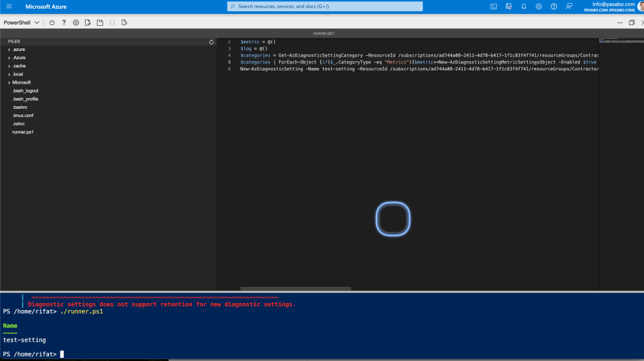Expand the .Azure folder with the capital A
Screen dimensions: 644x361
click(x=19, y=57)
